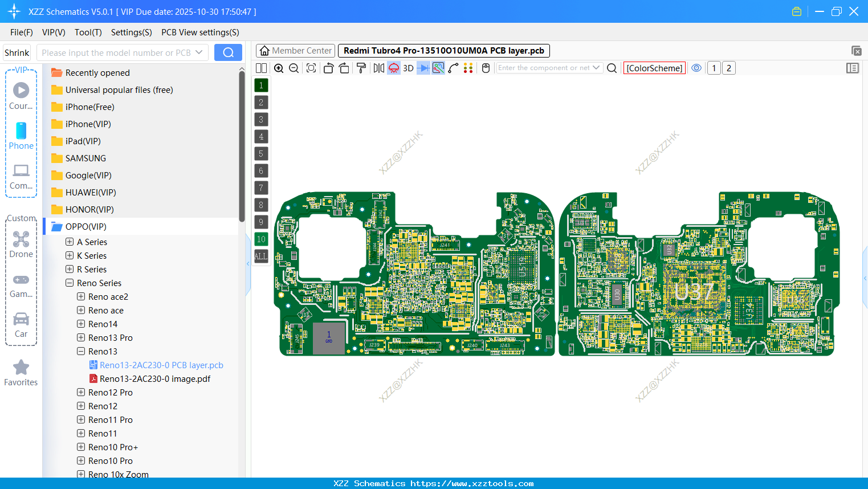Rotate the board clockwise
868x489 pixels.
tap(344, 68)
